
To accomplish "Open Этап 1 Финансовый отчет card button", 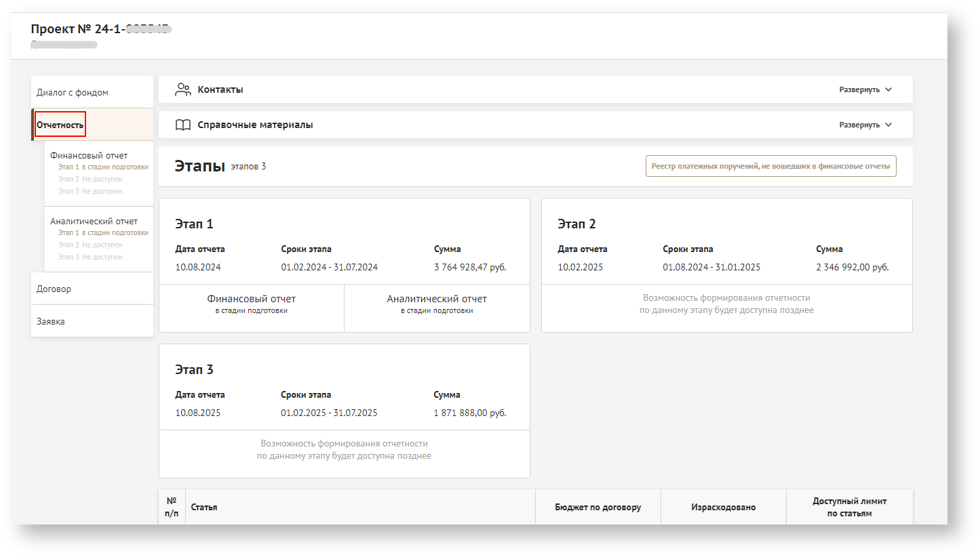I will click(x=252, y=304).
